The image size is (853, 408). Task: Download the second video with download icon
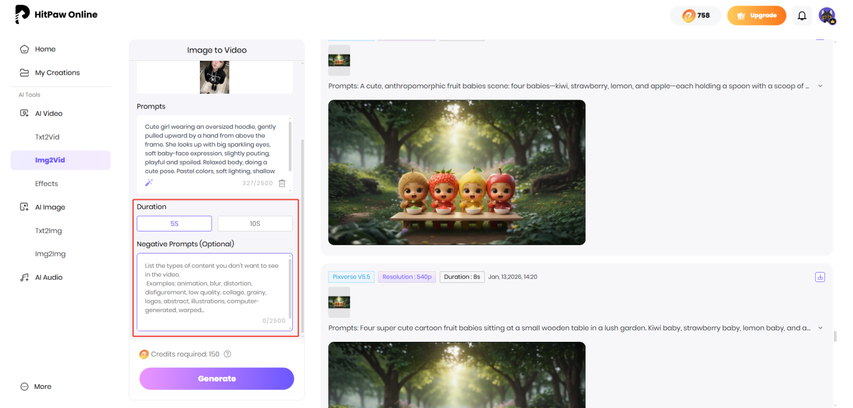(x=820, y=277)
